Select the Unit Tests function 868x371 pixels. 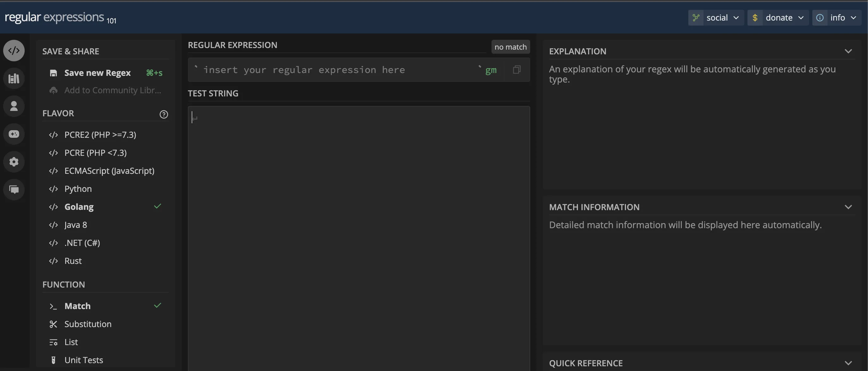click(105, 360)
